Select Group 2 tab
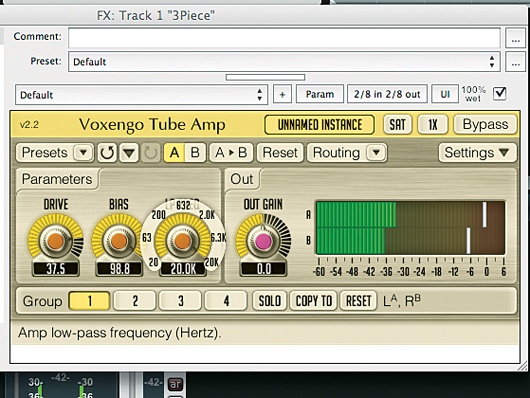Image resolution: width=530 pixels, height=398 pixels. click(135, 301)
